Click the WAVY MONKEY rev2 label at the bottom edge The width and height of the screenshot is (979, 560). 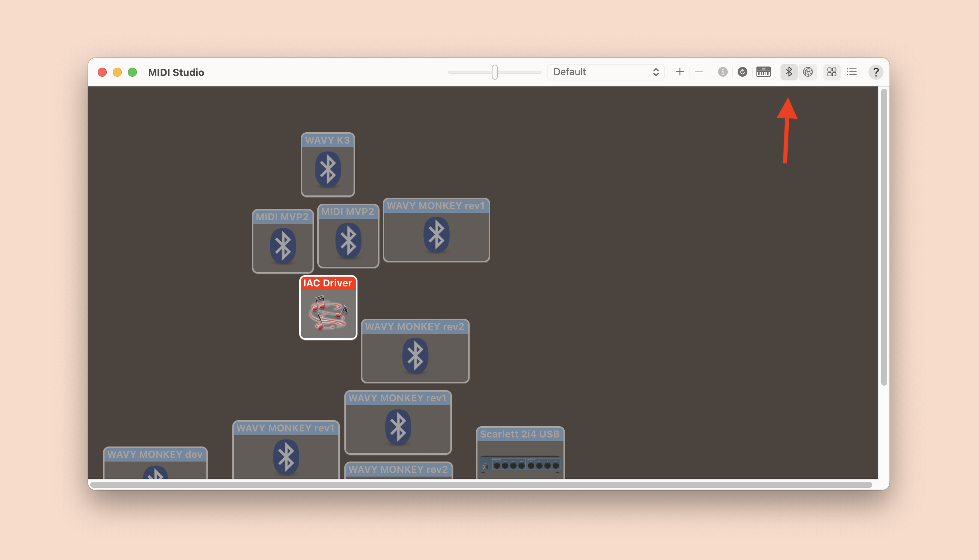[398, 470]
